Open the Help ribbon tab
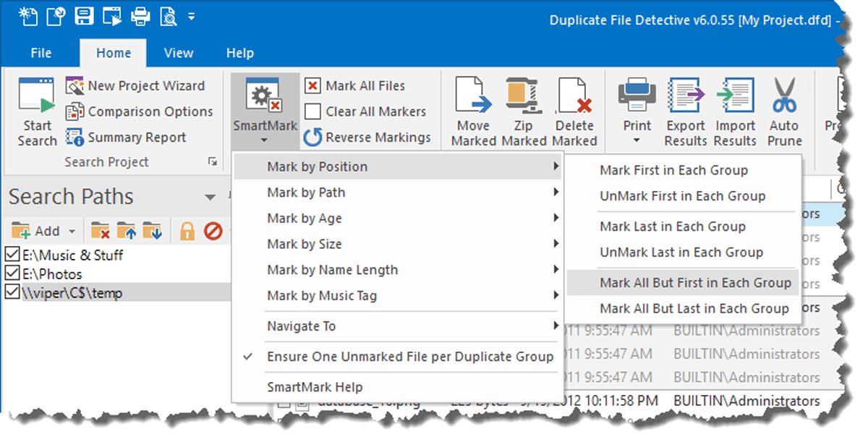Screen dimensions: 868x442 tap(240, 53)
